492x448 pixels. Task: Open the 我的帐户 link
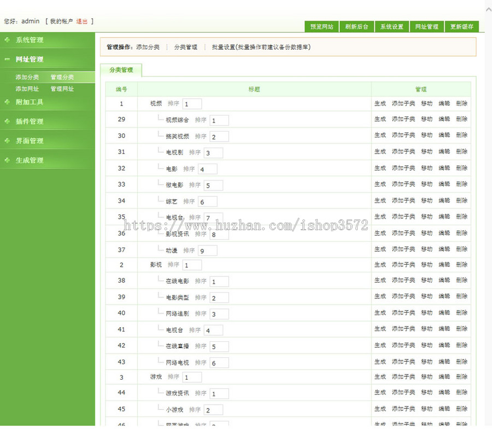(x=61, y=21)
